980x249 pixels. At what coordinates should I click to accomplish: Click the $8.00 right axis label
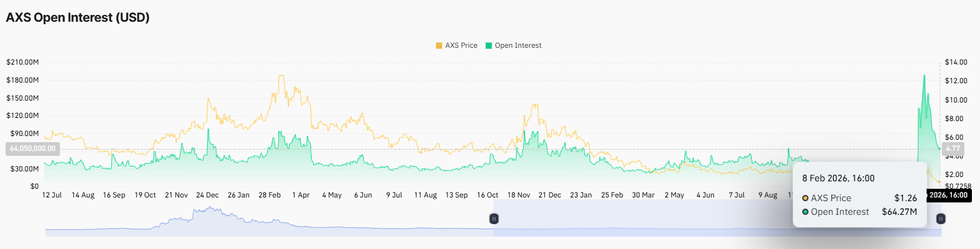click(954, 119)
